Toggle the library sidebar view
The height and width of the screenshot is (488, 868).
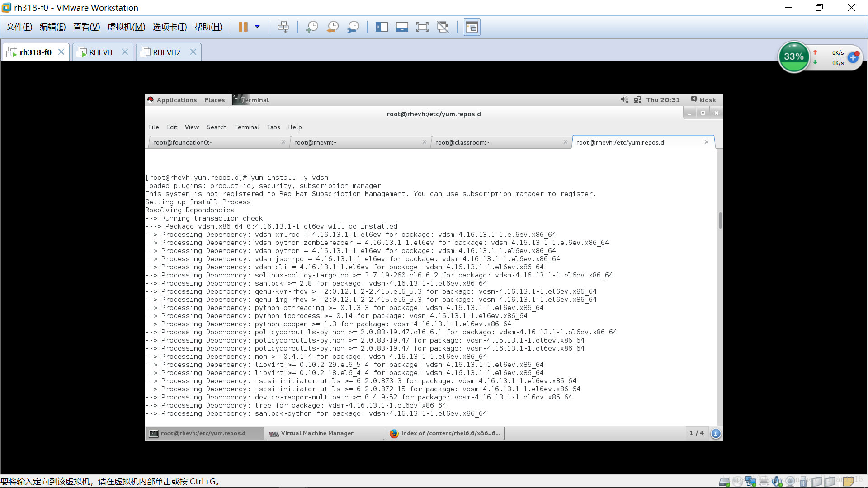click(382, 27)
